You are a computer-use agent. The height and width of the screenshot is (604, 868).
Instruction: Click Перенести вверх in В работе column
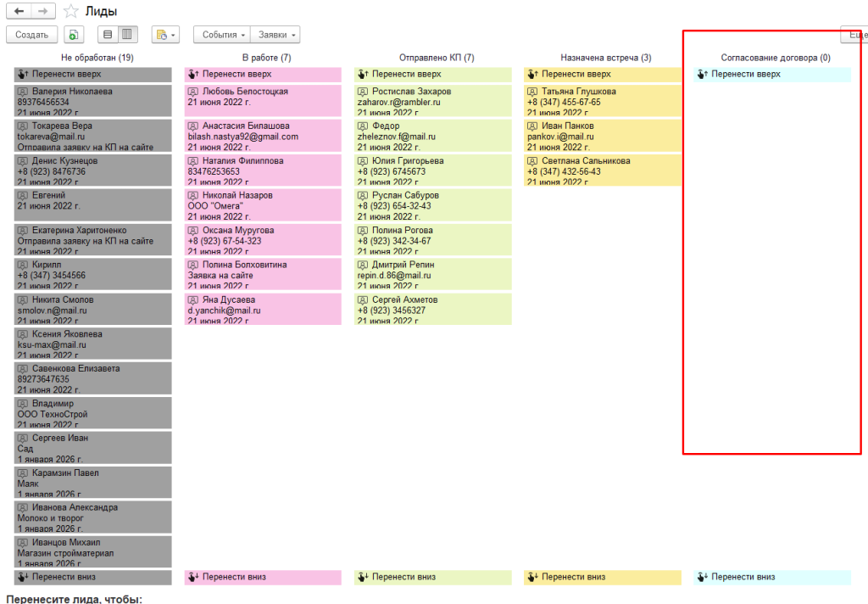pos(263,75)
